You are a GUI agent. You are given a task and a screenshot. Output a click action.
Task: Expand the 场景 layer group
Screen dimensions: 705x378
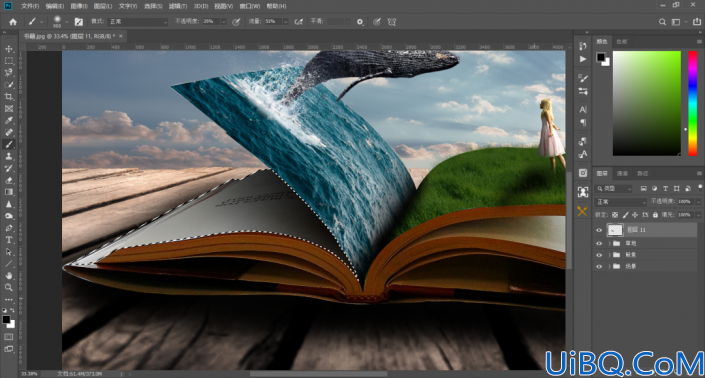tap(610, 267)
